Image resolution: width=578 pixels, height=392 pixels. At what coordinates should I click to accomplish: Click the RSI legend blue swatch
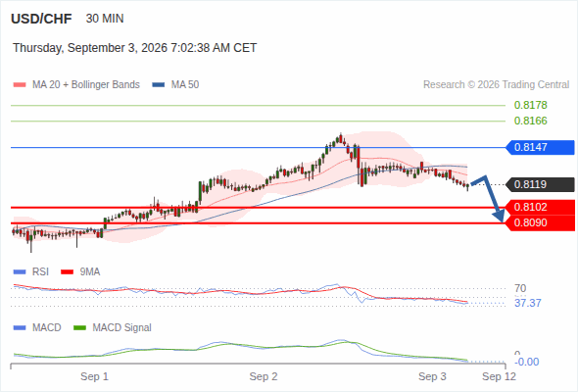(20, 272)
